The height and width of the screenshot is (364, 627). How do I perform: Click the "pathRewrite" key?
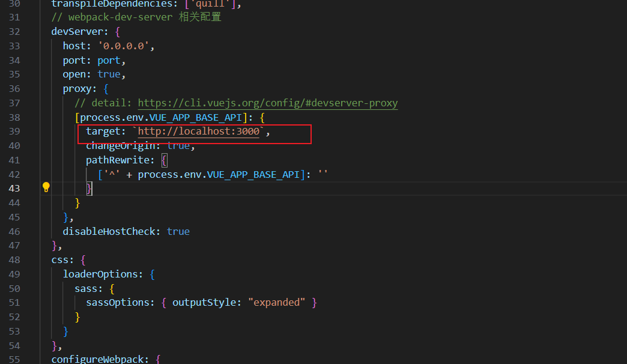pyautogui.click(x=118, y=160)
